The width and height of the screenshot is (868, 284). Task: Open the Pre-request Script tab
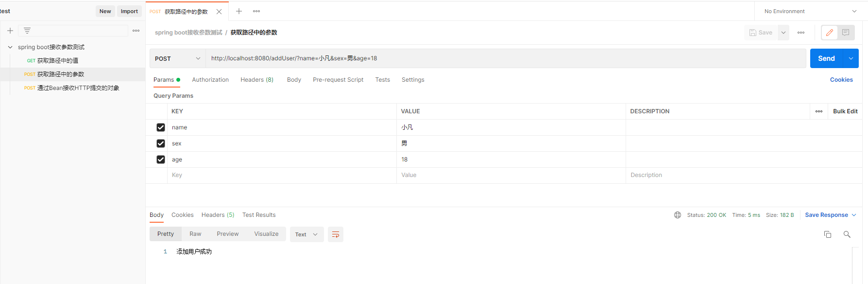(x=338, y=80)
